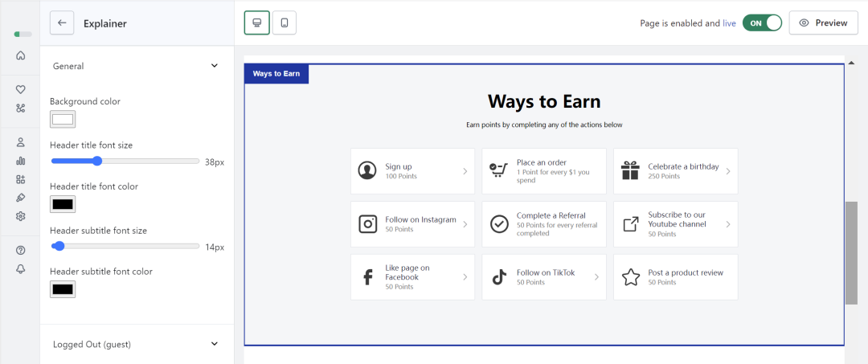Click the Sign up card chevron
This screenshot has height=364, width=868.
465,171
